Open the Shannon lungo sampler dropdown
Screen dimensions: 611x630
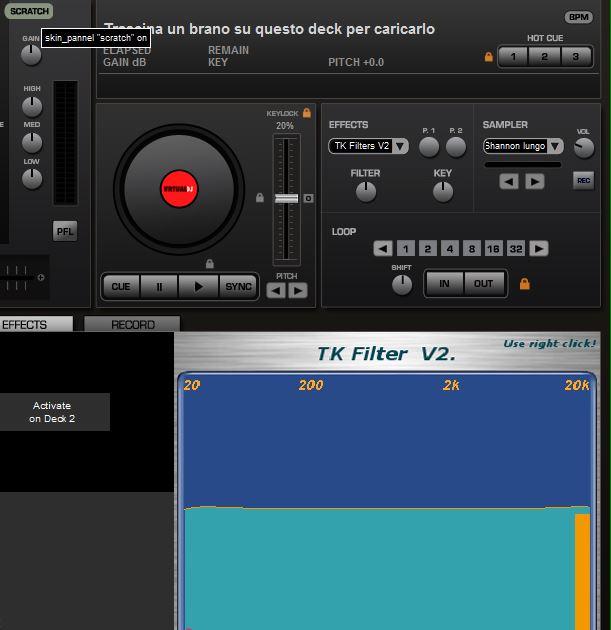pos(522,146)
